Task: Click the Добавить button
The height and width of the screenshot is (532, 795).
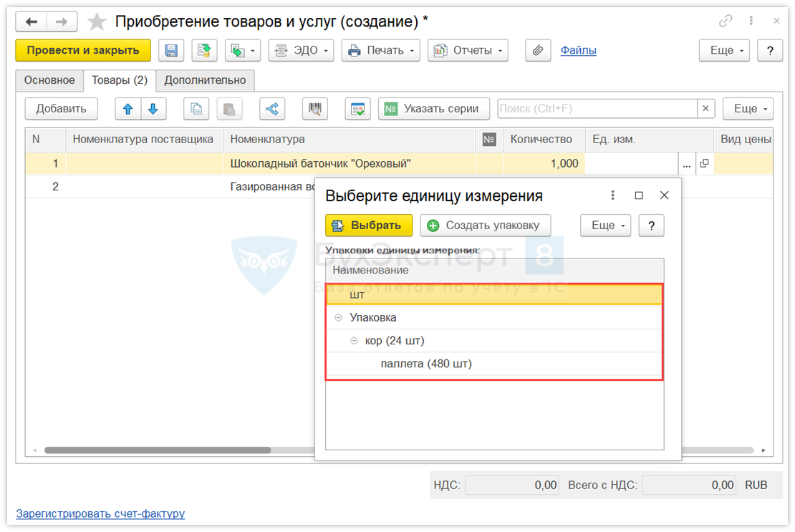Action: pos(62,108)
